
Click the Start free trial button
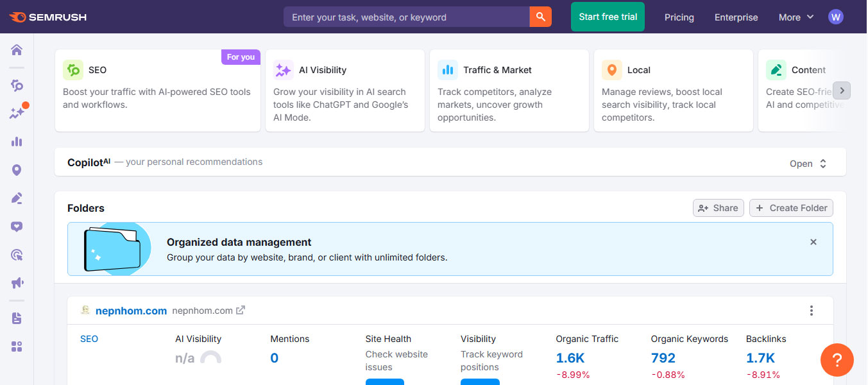pos(607,17)
